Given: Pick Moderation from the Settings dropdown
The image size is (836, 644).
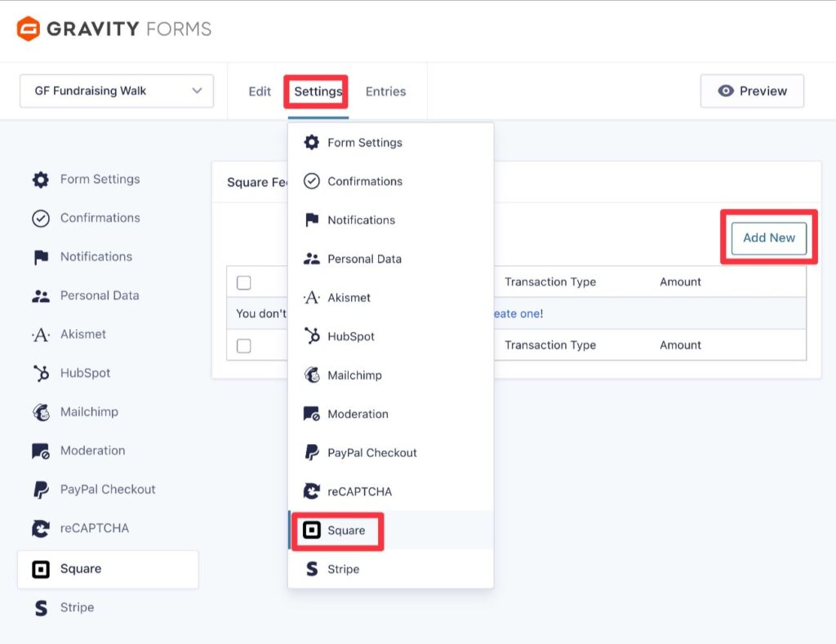Looking at the screenshot, I should (391, 414).
